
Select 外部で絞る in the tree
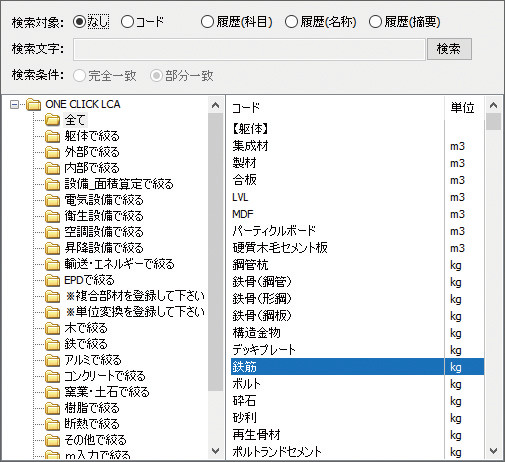pos(92,152)
